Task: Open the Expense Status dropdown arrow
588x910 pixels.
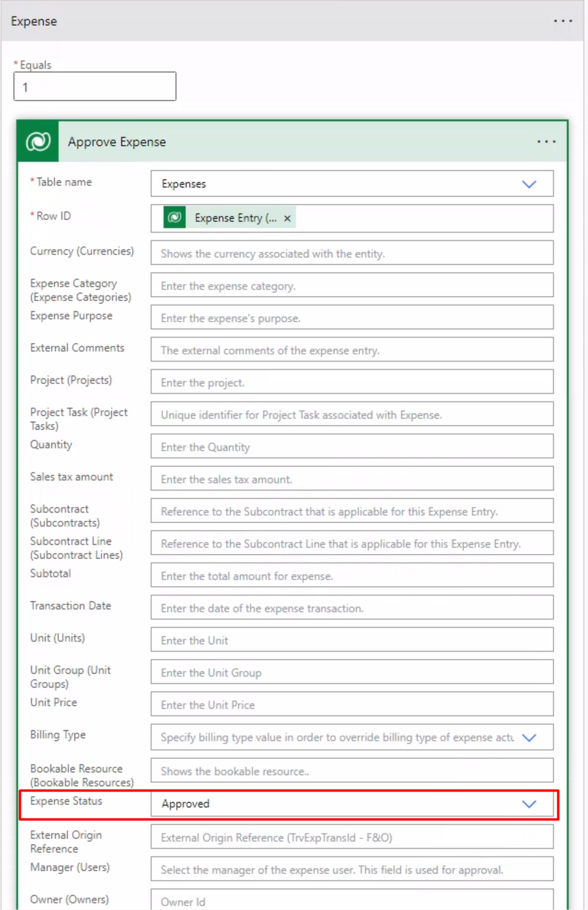Action: (x=529, y=804)
